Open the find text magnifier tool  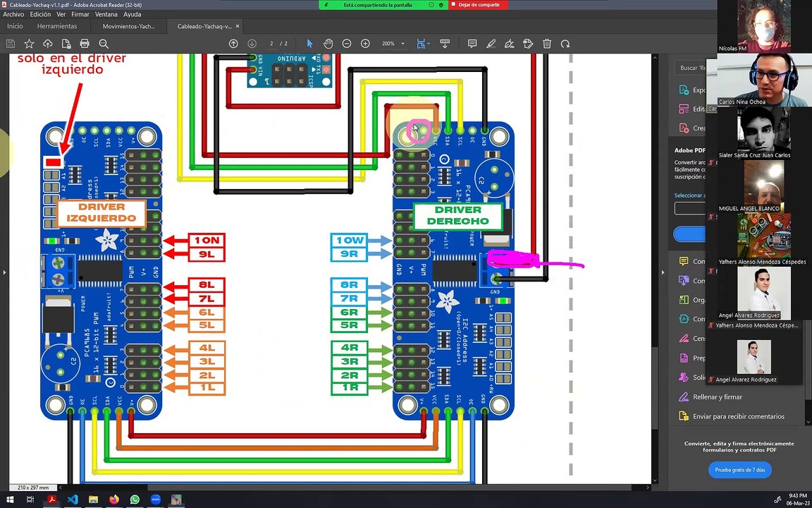point(104,44)
